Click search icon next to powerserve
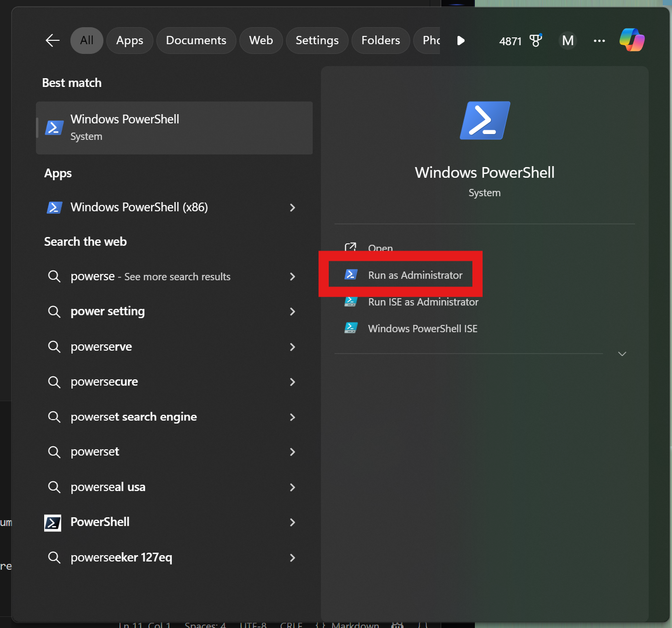Viewport: 672px width, 628px height. (54, 347)
